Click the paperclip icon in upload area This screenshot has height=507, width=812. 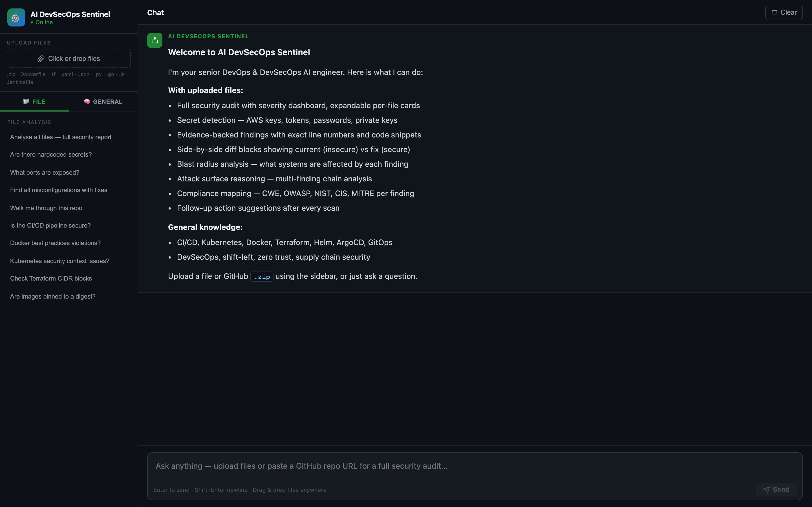pos(41,59)
